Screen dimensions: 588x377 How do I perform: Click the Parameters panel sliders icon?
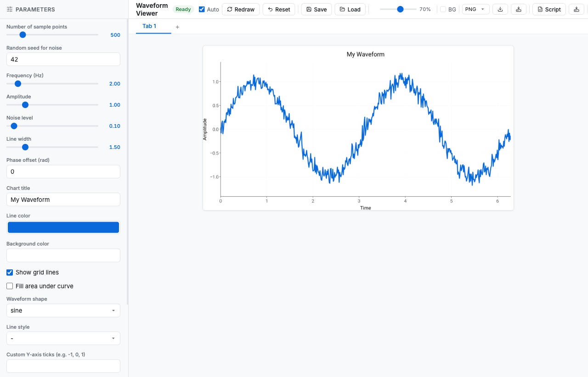point(10,9)
